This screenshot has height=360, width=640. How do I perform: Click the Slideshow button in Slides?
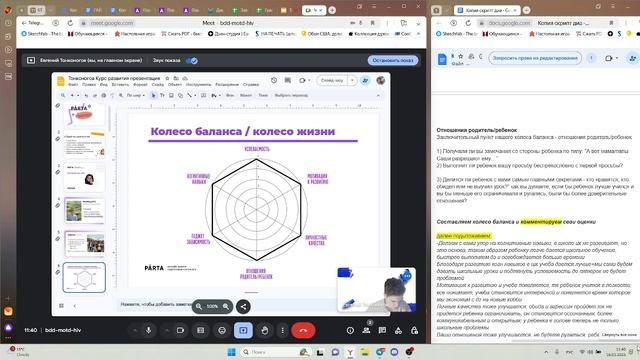(x=332, y=80)
